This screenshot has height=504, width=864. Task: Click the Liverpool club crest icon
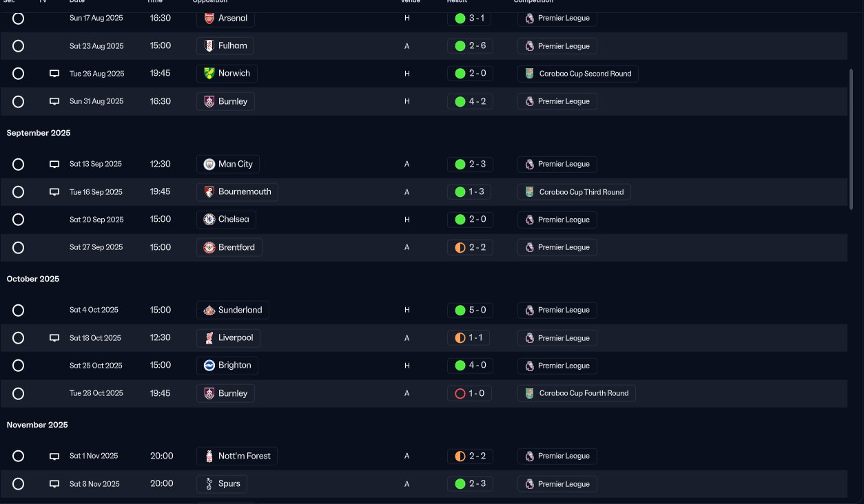(209, 338)
